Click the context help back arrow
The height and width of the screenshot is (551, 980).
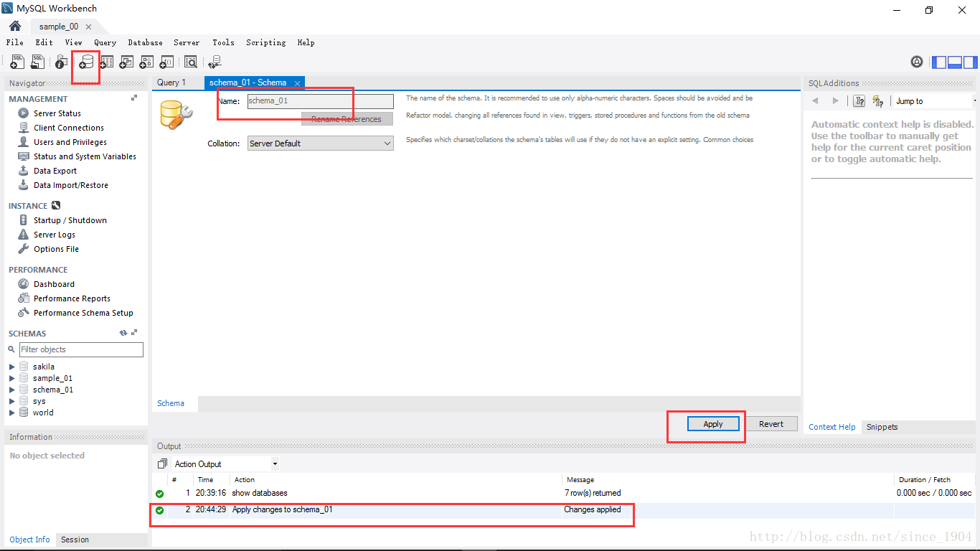pos(816,101)
